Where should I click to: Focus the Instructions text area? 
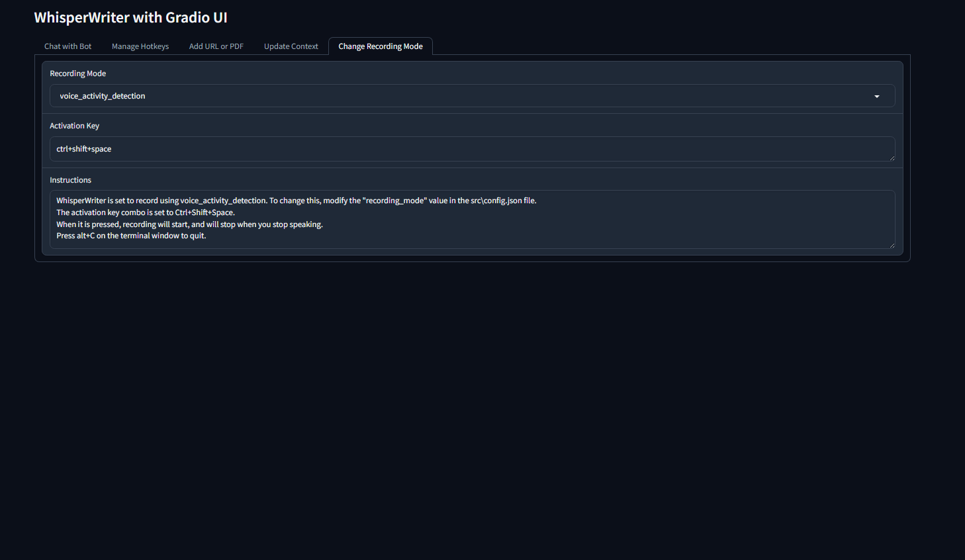[x=473, y=219]
